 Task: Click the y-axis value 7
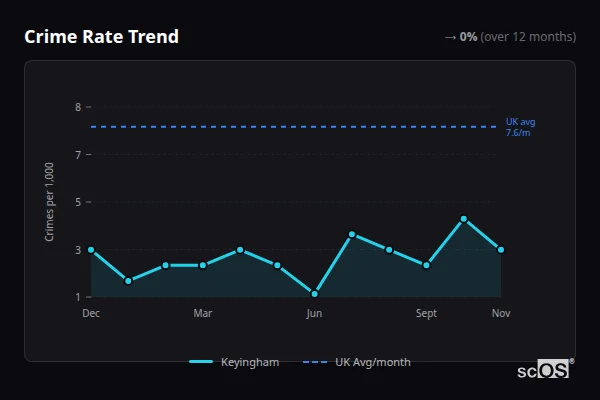[x=78, y=155]
